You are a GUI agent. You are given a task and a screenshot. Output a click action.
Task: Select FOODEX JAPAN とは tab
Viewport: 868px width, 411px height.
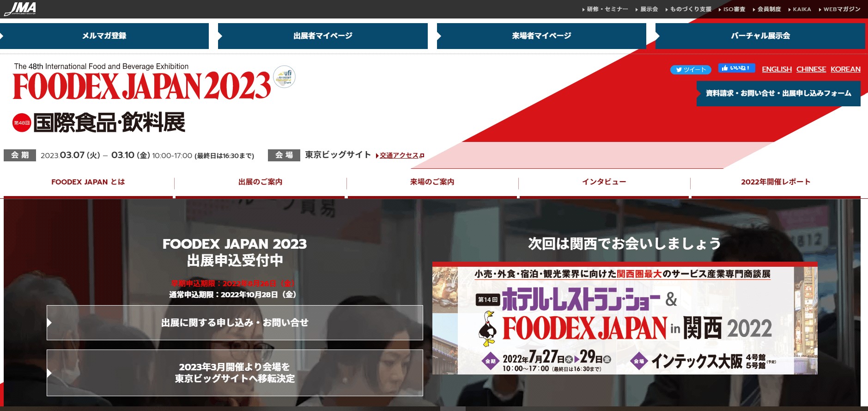click(88, 182)
